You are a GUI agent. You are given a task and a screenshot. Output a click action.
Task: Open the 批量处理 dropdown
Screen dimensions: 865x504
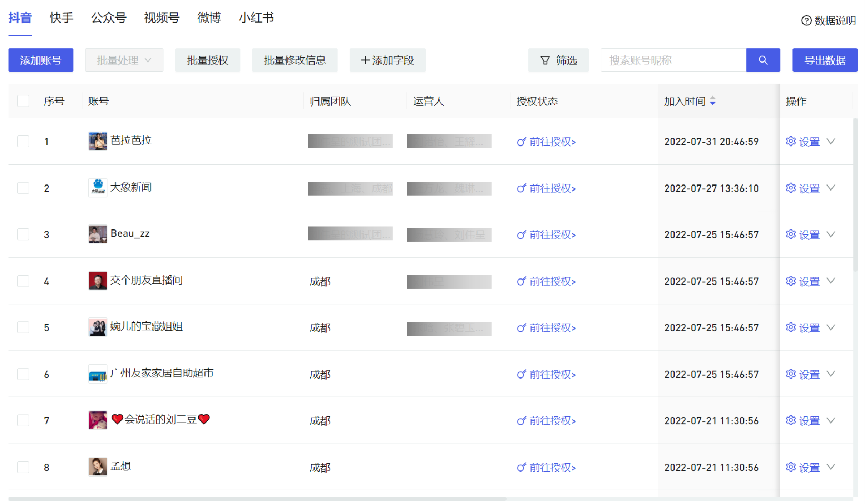pyautogui.click(x=124, y=60)
